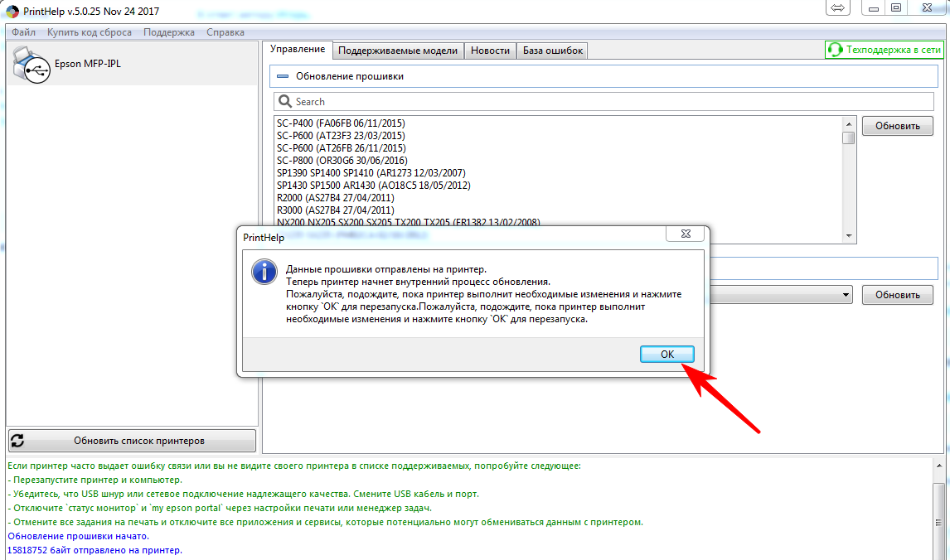Image resolution: width=950 pixels, height=560 pixels.
Task: Switch to Поддерживаемые модели tab
Action: [x=398, y=51]
